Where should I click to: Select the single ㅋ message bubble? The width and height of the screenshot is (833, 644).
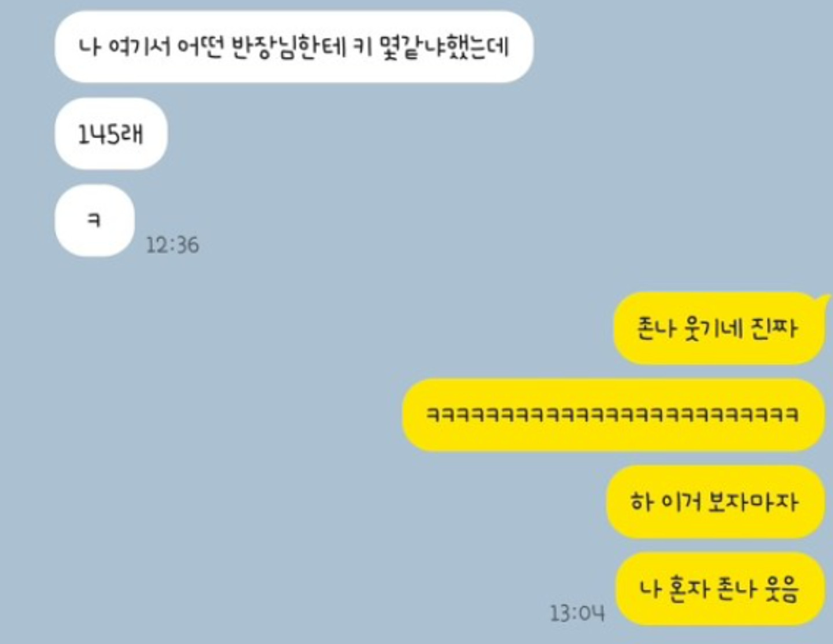[94, 220]
